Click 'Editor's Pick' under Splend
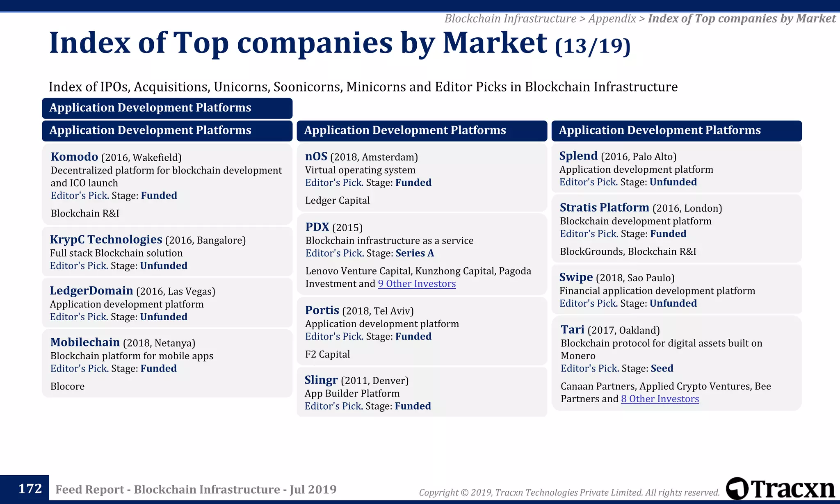The height and width of the screenshot is (504, 840). click(x=588, y=182)
